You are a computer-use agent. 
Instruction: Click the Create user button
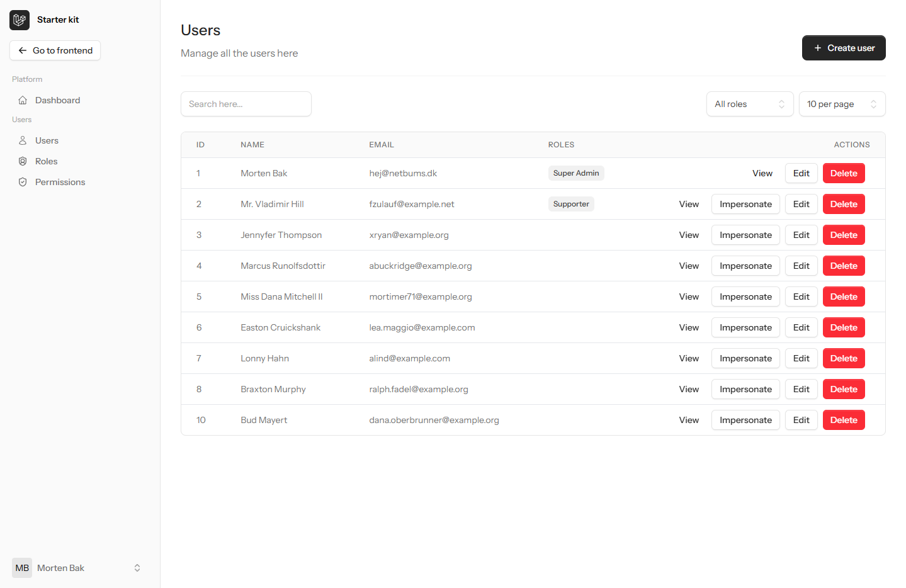(844, 47)
